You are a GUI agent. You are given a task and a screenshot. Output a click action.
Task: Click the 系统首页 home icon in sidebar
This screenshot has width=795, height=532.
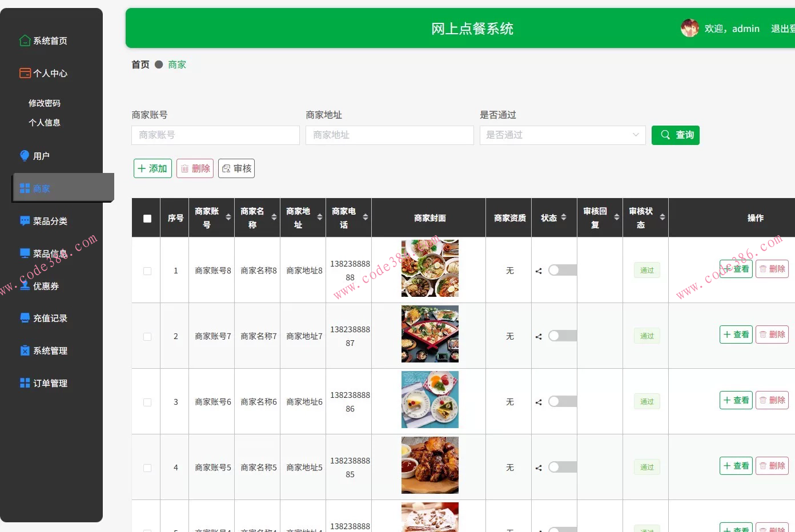25,40
